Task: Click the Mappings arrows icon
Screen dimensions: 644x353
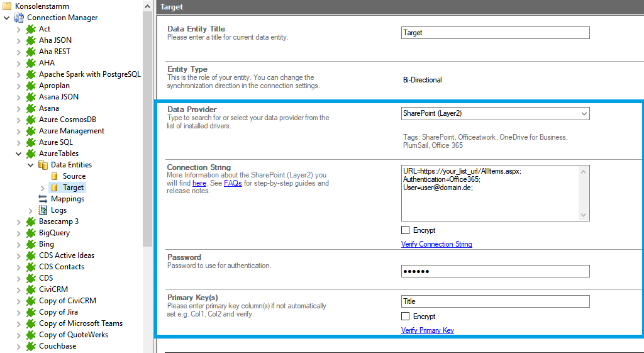Action: point(43,199)
